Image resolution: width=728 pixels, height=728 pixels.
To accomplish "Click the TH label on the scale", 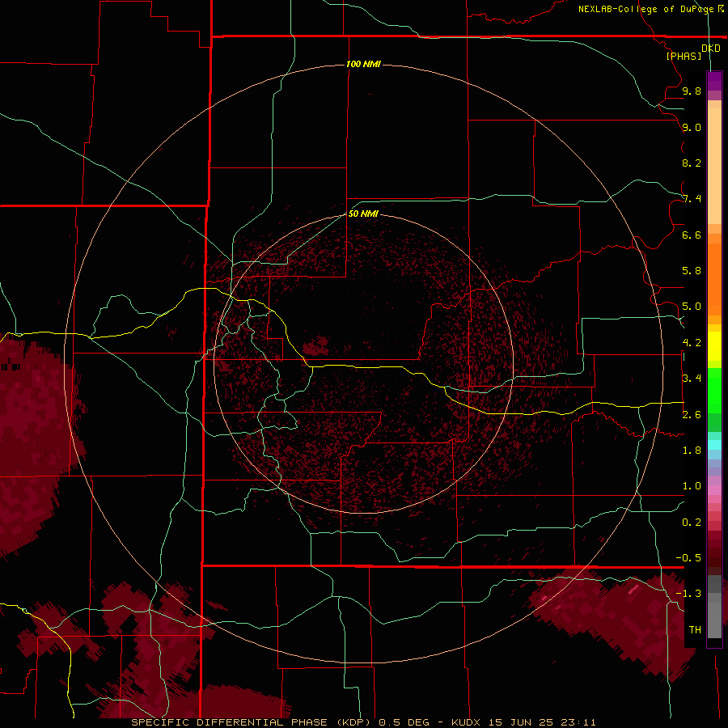I will click(695, 630).
